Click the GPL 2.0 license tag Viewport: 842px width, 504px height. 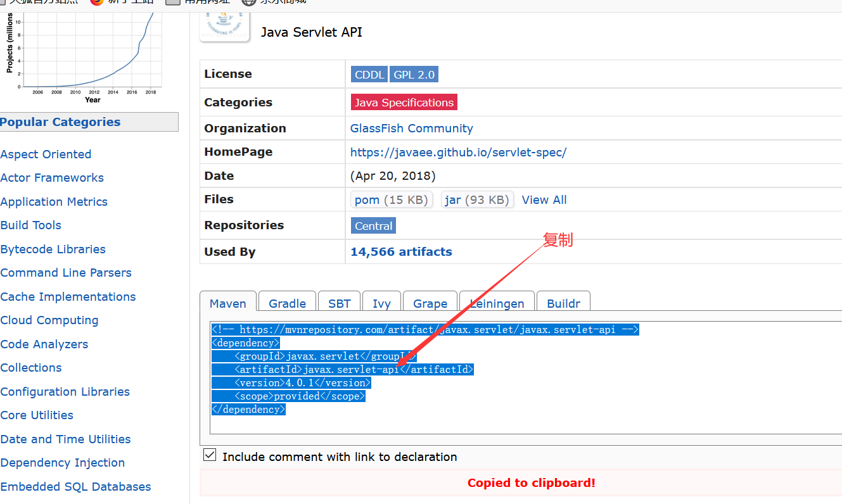(414, 75)
